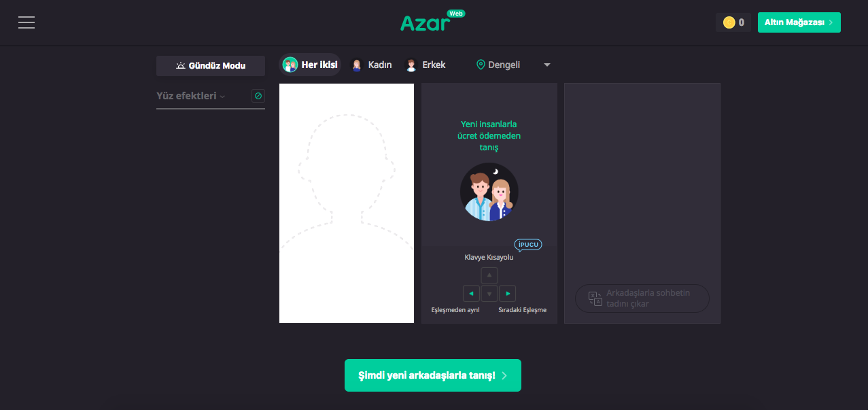Click the dropdown arrow next to Dengeli
Viewport: 868px width, 410px height.
tap(547, 65)
